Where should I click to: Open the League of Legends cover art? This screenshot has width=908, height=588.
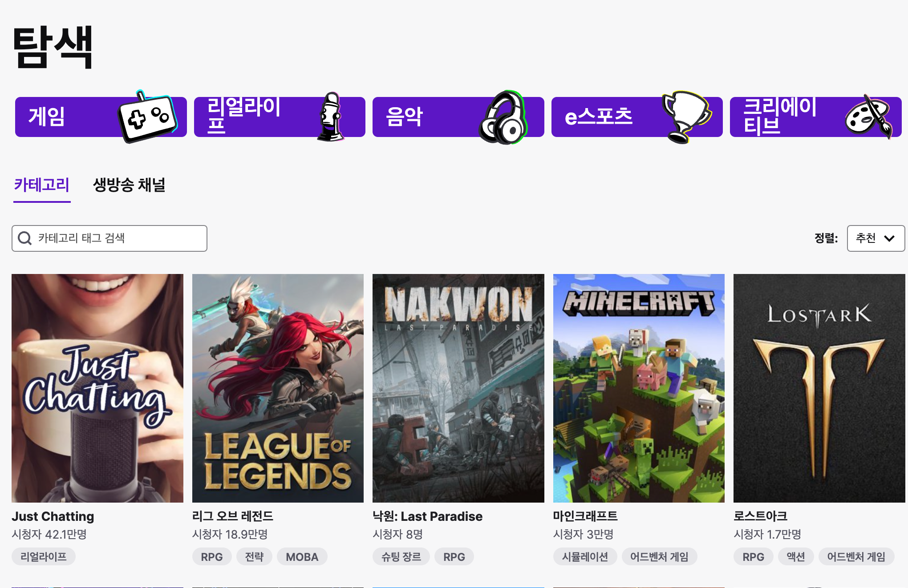pos(278,388)
